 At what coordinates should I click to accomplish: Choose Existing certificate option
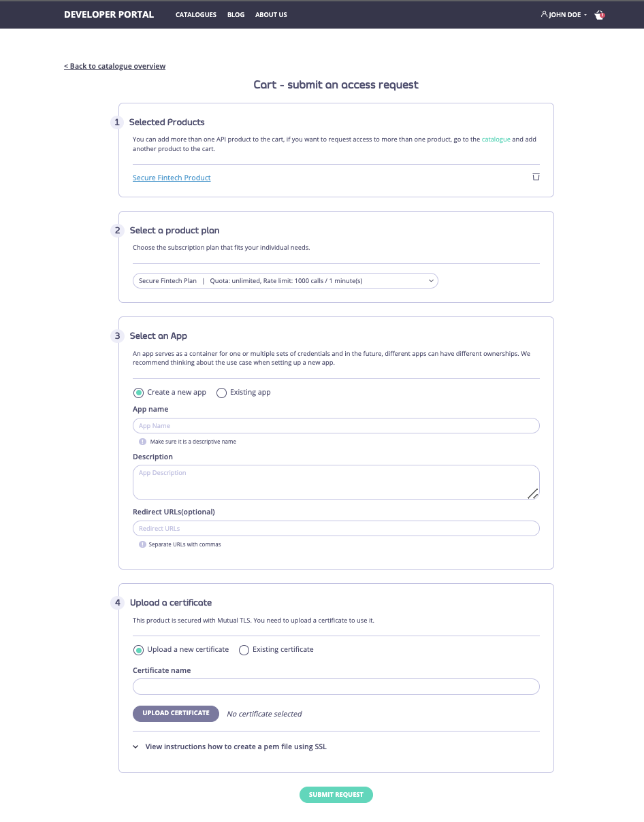tap(244, 650)
